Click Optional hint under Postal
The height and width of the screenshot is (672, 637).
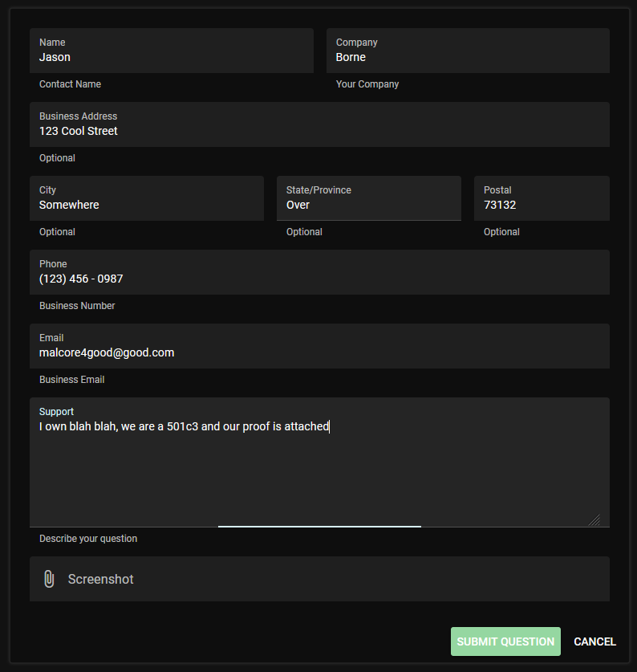(501, 232)
